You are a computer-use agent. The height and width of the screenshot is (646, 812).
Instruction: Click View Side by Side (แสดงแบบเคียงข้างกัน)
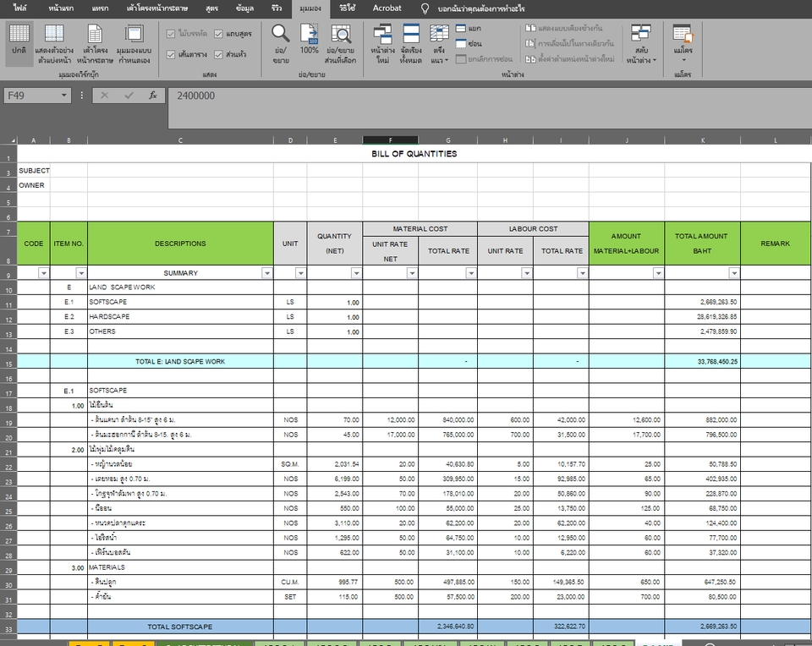point(564,28)
